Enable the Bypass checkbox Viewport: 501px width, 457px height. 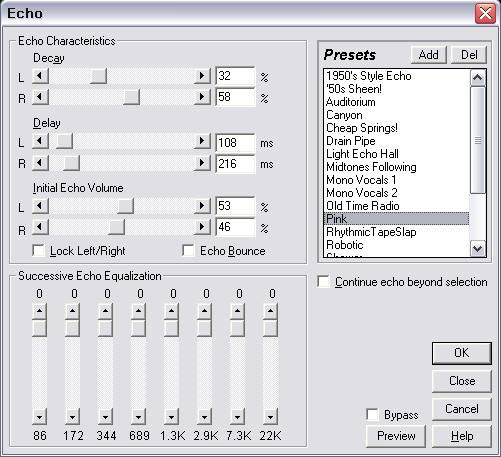[372, 415]
